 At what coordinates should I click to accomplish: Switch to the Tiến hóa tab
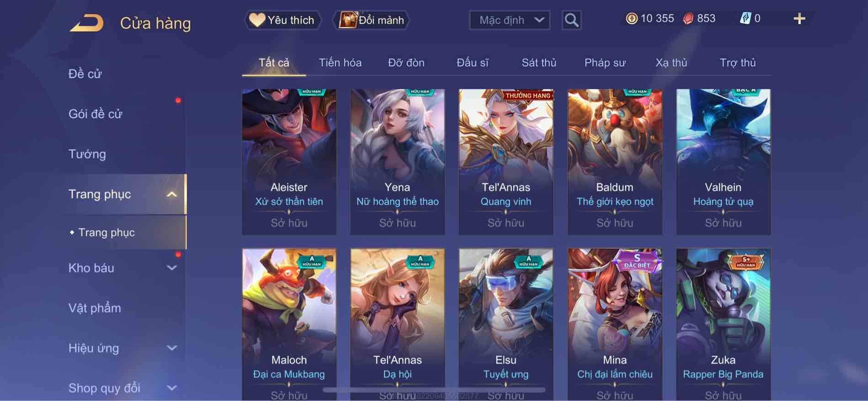pos(340,63)
